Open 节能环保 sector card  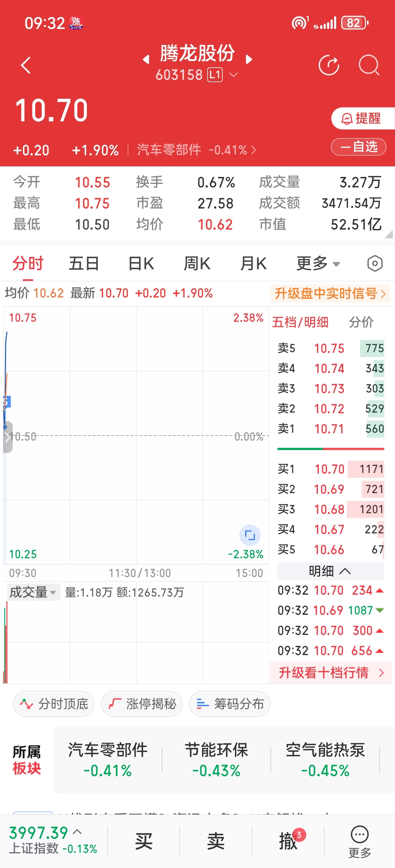(x=216, y=760)
